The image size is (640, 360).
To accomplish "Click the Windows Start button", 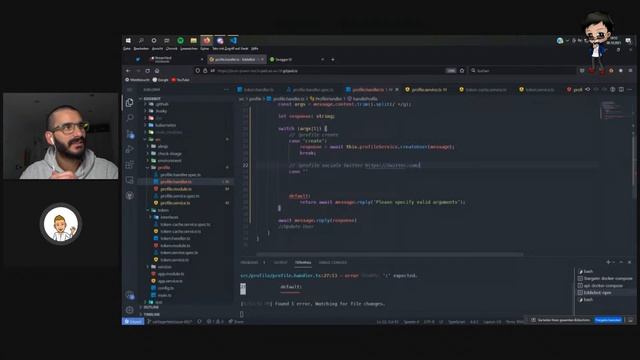I will [128, 40].
